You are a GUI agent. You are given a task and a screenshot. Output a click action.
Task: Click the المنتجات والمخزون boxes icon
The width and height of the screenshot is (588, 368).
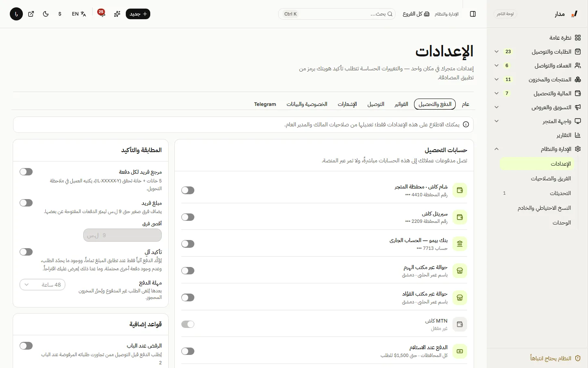(x=577, y=79)
